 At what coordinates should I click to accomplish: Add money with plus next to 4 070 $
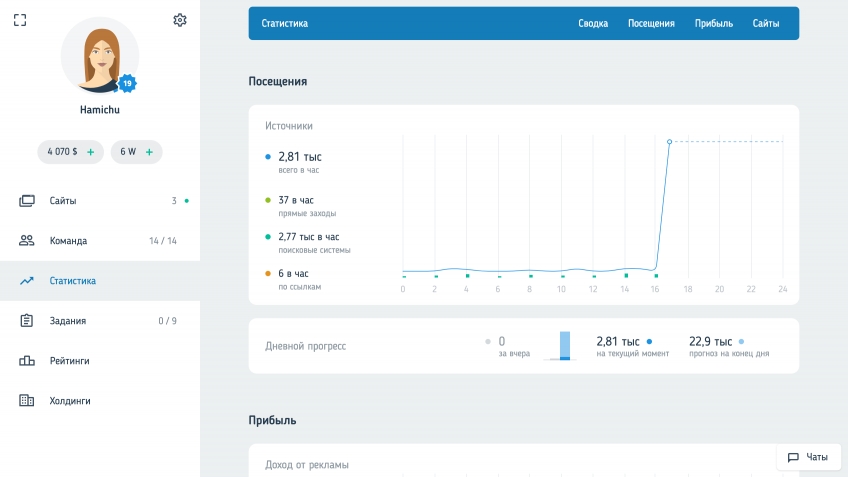(x=90, y=152)
